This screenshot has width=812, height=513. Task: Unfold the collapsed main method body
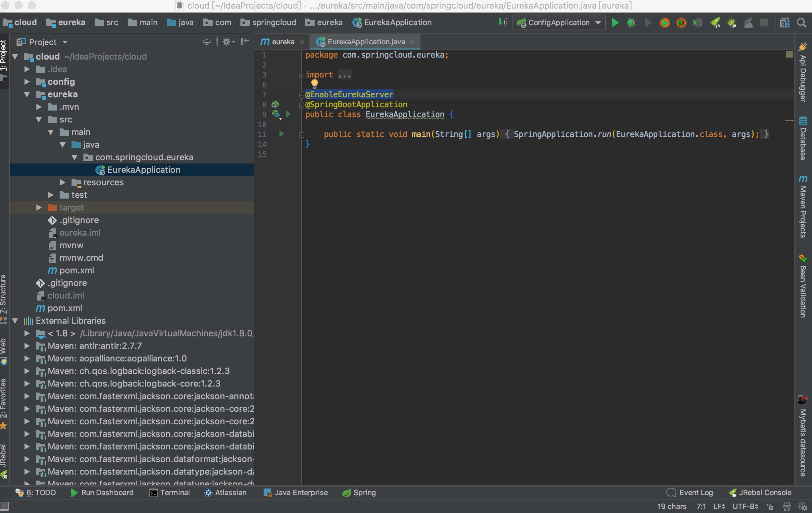click(302, 134)
